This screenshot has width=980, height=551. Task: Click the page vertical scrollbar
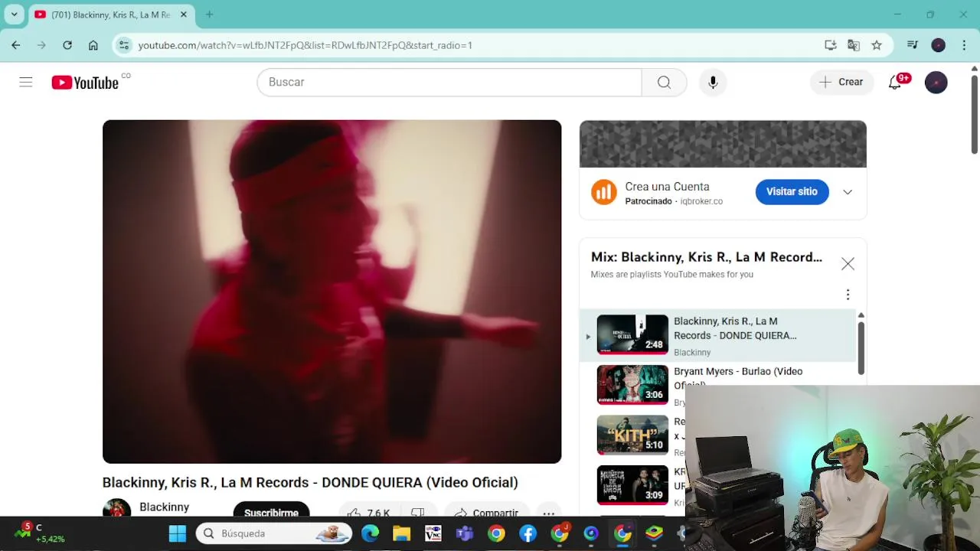pyautogui.click(x=974, y=115)
